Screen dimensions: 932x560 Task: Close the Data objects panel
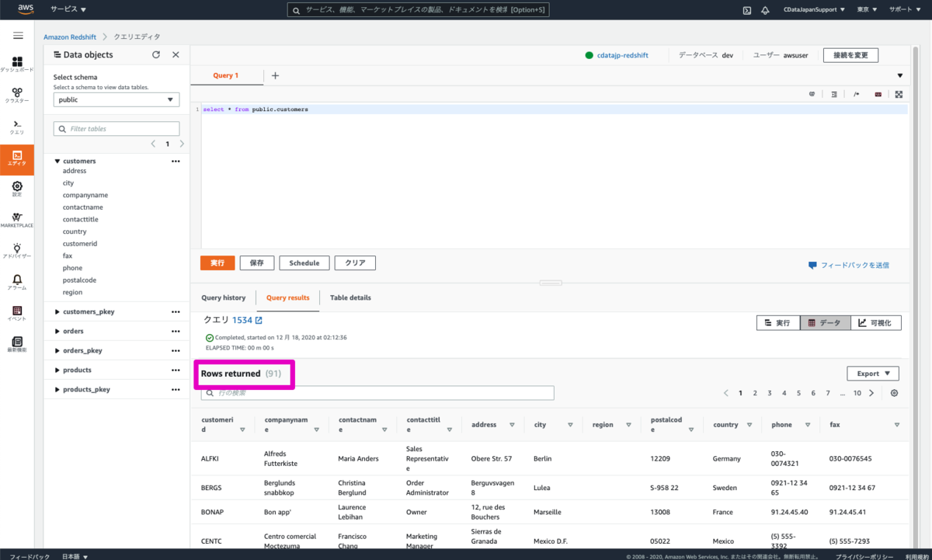click(x=176, y=54)
